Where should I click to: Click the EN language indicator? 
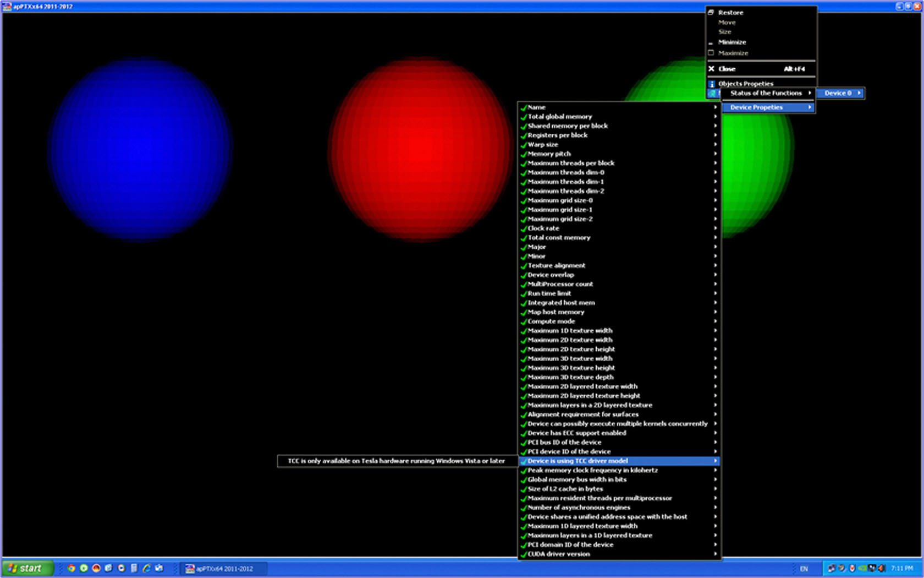804,569
